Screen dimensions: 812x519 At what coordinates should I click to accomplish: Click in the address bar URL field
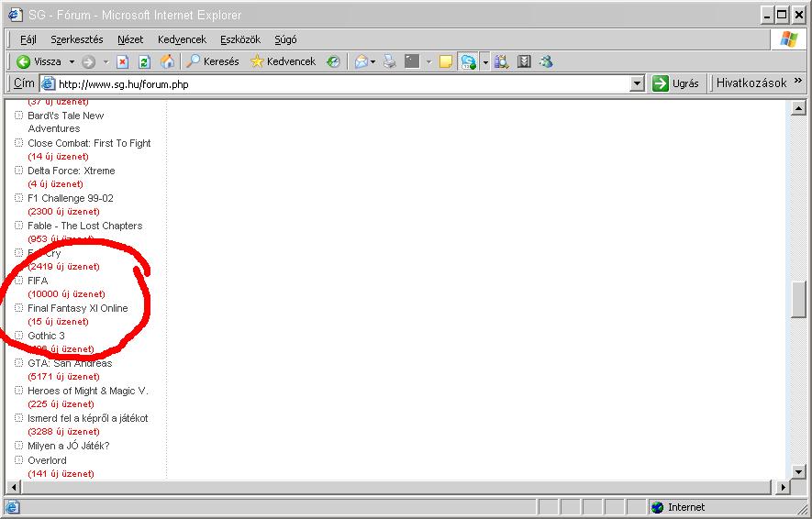click(339, 83)
